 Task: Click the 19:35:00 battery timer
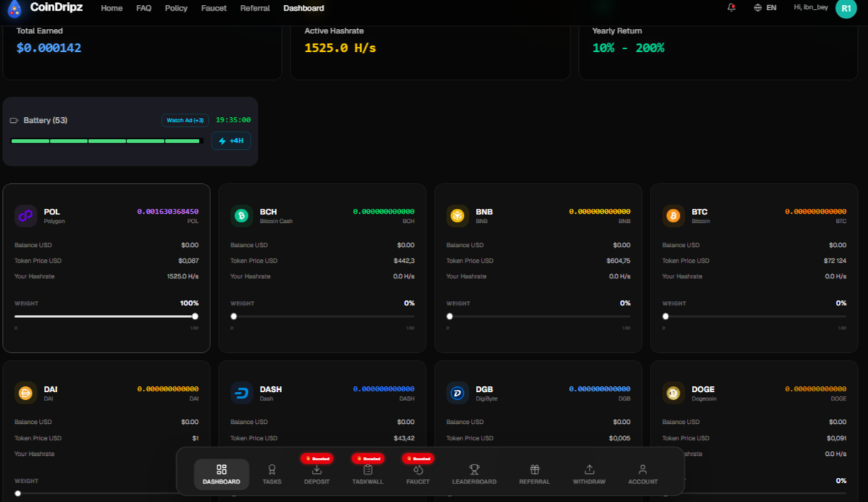233,120
